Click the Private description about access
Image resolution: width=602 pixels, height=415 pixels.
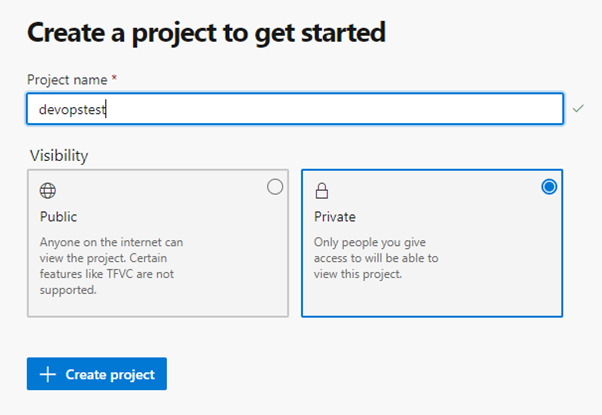377,258
